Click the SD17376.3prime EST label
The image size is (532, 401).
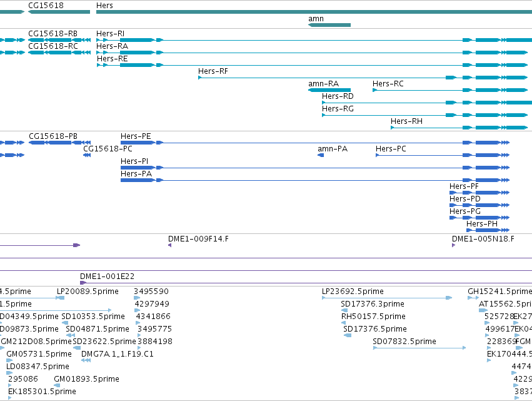coord(373,305)
